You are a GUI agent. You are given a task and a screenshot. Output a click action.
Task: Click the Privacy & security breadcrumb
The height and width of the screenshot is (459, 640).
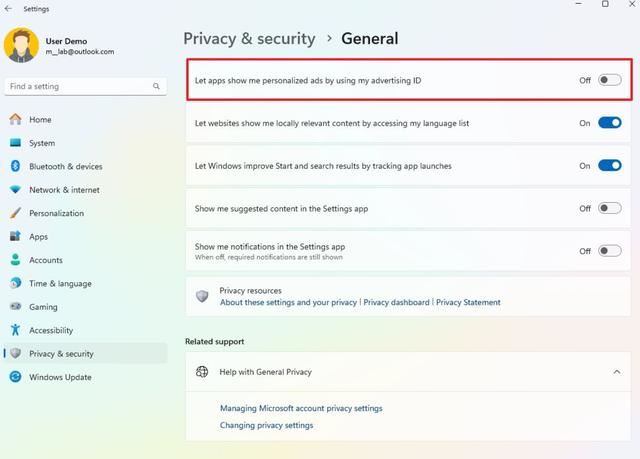click(x=249, y=39)
